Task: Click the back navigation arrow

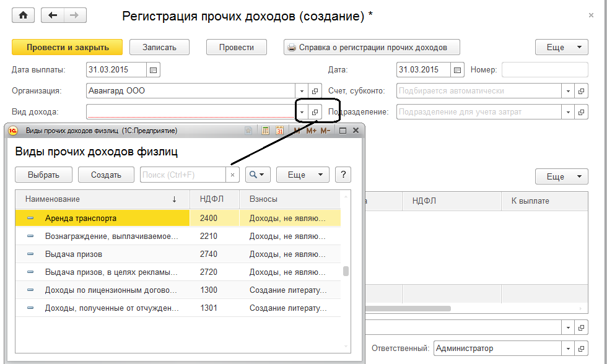Action: tap(53, 15)
